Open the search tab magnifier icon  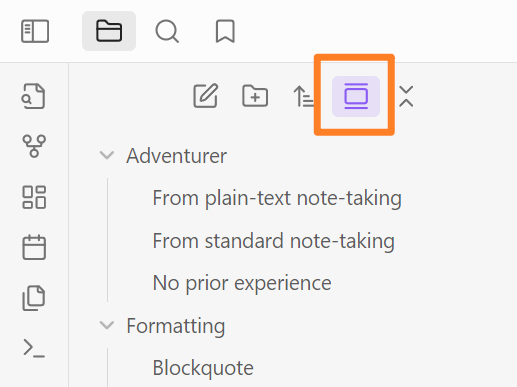[167, 31]
